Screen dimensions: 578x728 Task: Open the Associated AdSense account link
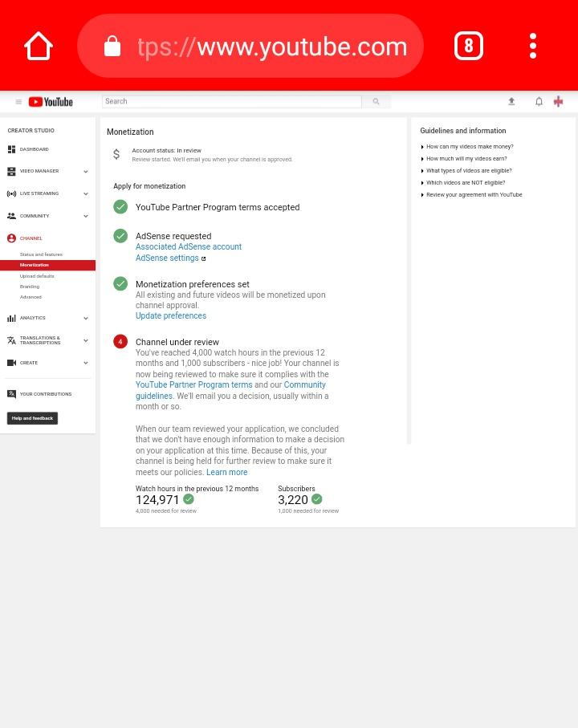189,246
